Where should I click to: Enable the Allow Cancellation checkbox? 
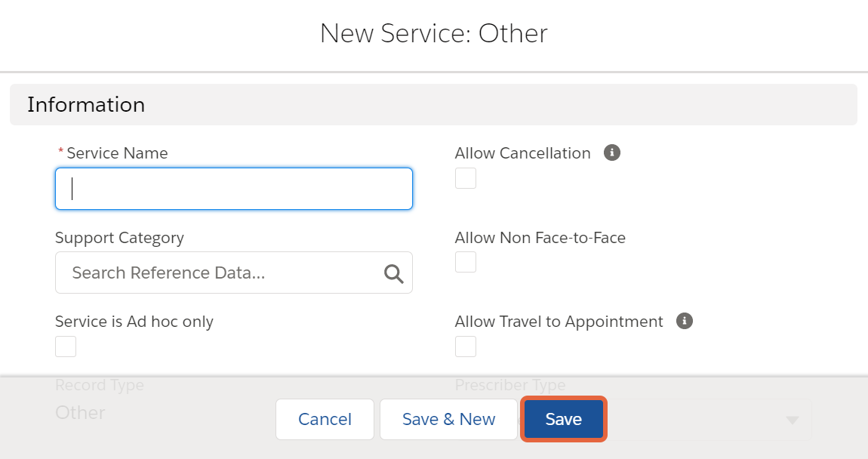point(466,178)
